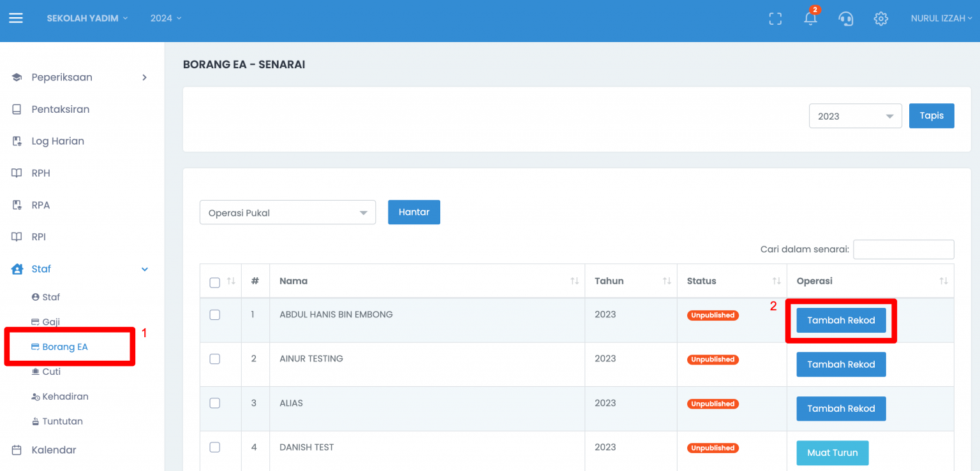The image size is (980, 471).
Task: Click the Cari dalam senarai search field
Action: 903,249
